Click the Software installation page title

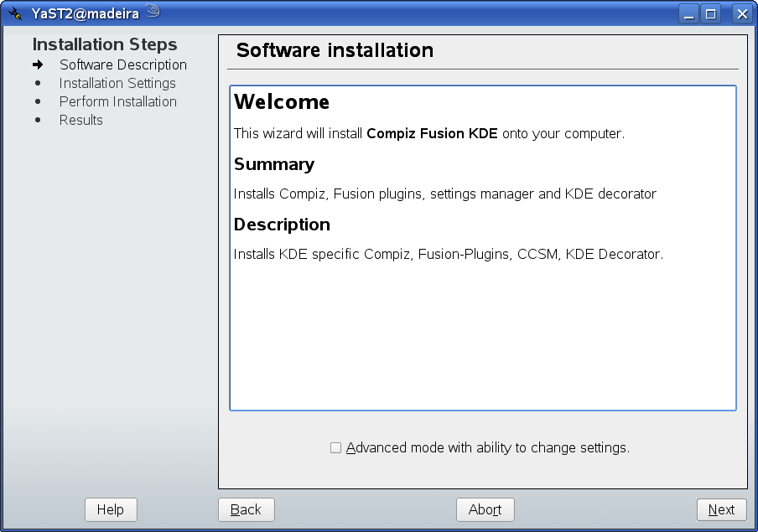335,50
